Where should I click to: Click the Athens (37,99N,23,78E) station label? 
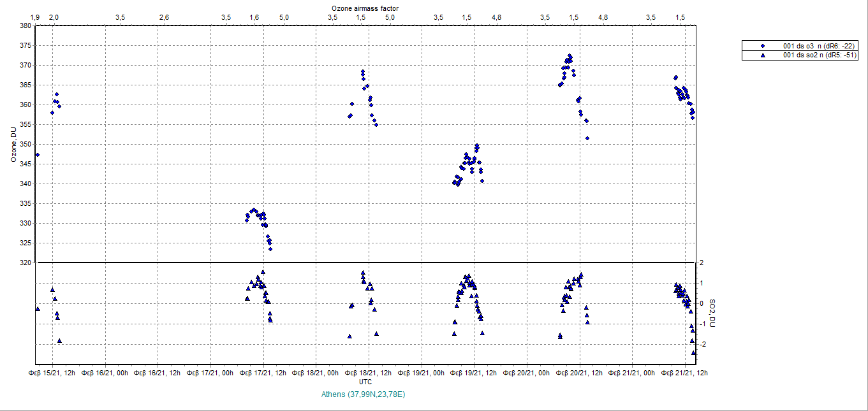tap(364, 394)
